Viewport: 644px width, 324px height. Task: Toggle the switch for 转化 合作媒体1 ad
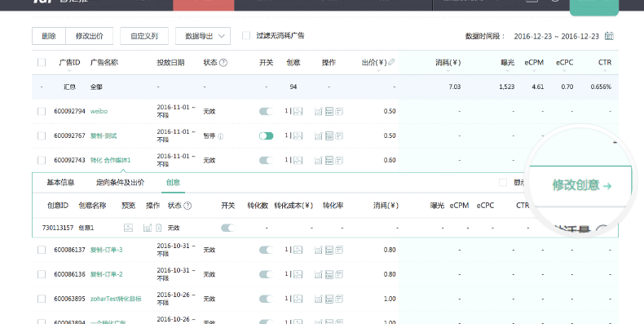point(266,160)
